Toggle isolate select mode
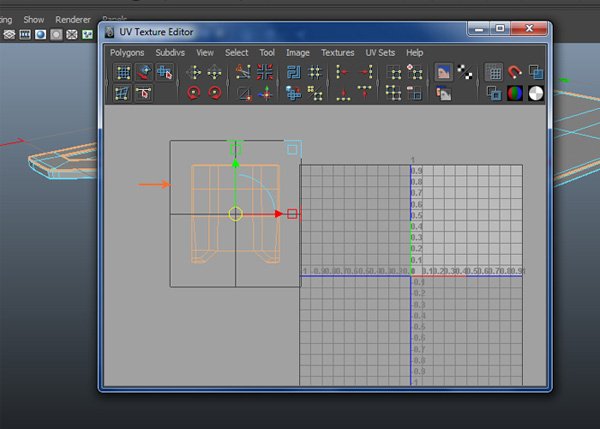The width and height of the screenshot is (600, 429). (x=394, y=72)
